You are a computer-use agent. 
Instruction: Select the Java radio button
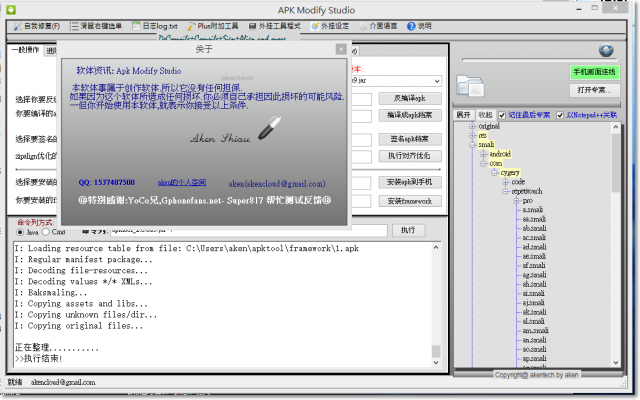20,232
